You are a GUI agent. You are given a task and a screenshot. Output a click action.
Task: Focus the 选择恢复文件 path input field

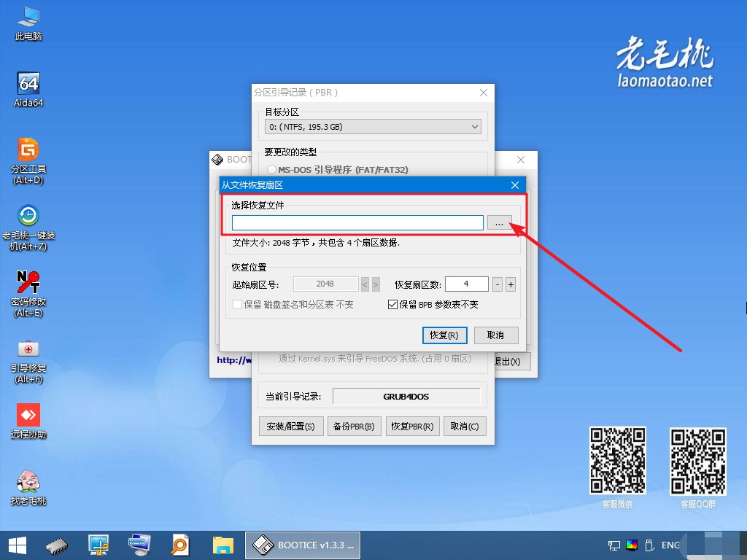point(357,223)
